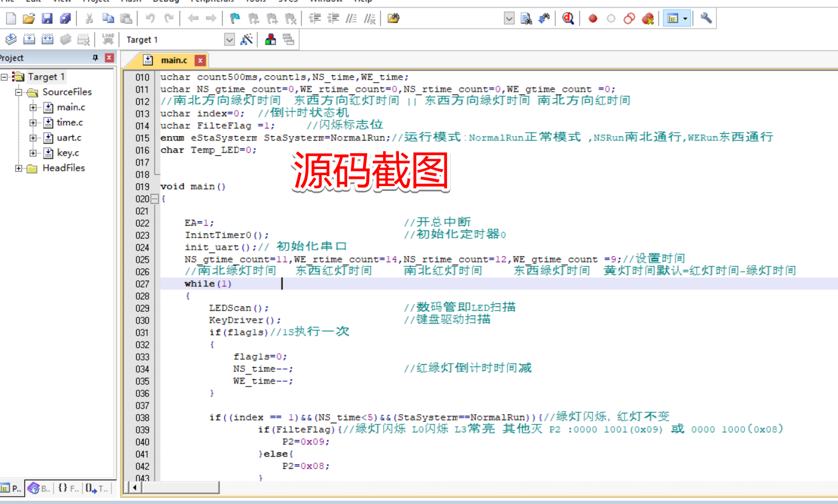This screenshot has height=504, width=838.
Task: Unindent the selected lines
Action: pos(333,19)
